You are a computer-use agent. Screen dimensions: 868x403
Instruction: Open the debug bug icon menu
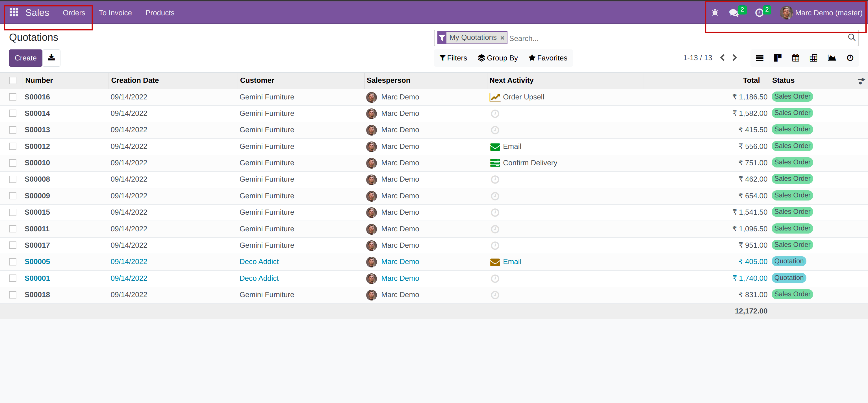coord(715,13)
